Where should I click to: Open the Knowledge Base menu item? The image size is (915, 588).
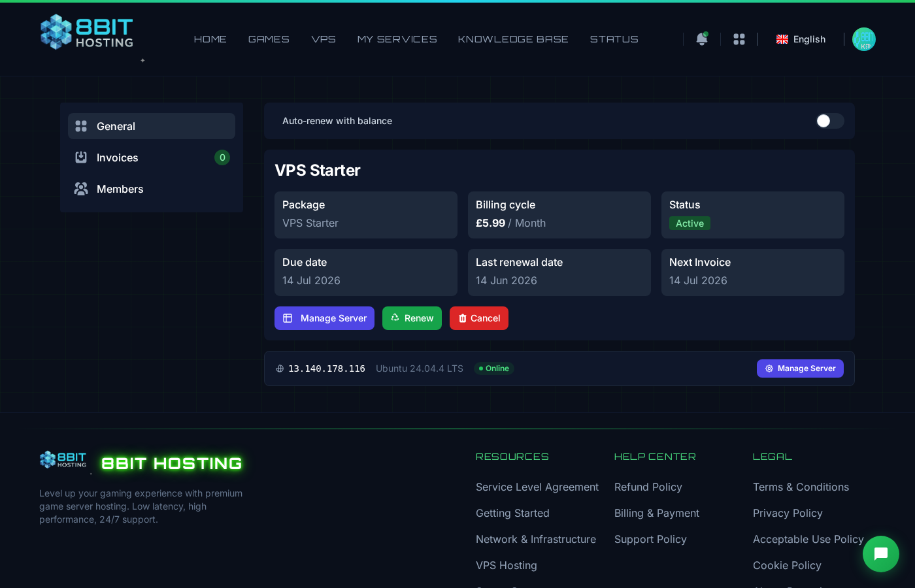(x=513, y=39)
